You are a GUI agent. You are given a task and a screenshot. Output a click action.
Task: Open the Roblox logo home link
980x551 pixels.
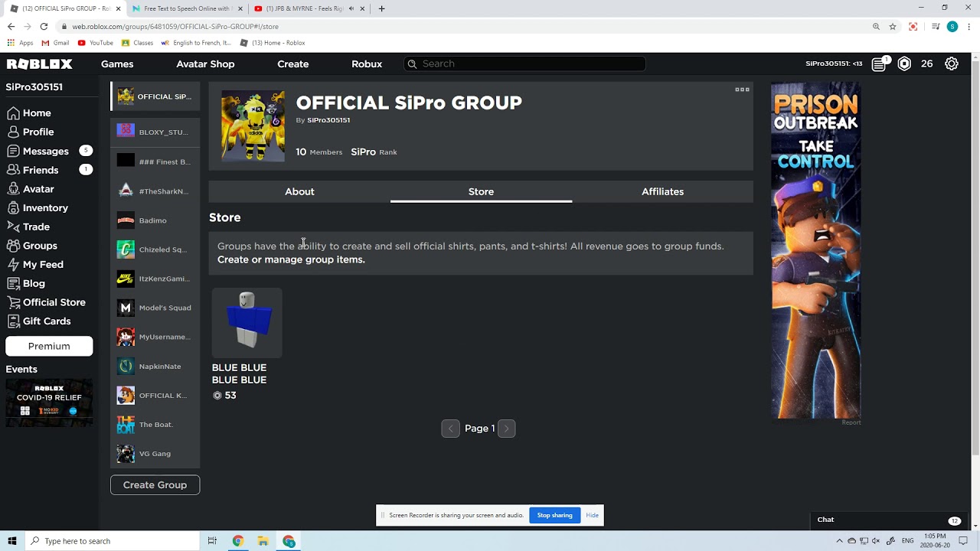point(39,64)
